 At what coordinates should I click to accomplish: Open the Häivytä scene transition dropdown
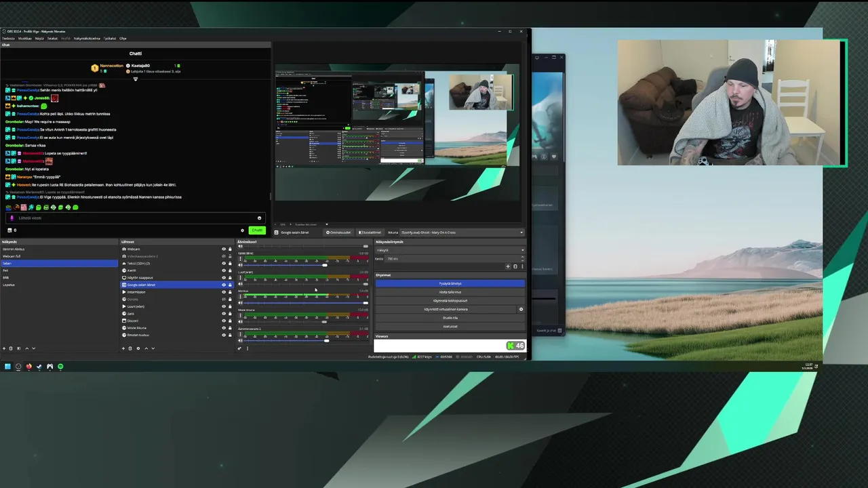tap(450, 250)
